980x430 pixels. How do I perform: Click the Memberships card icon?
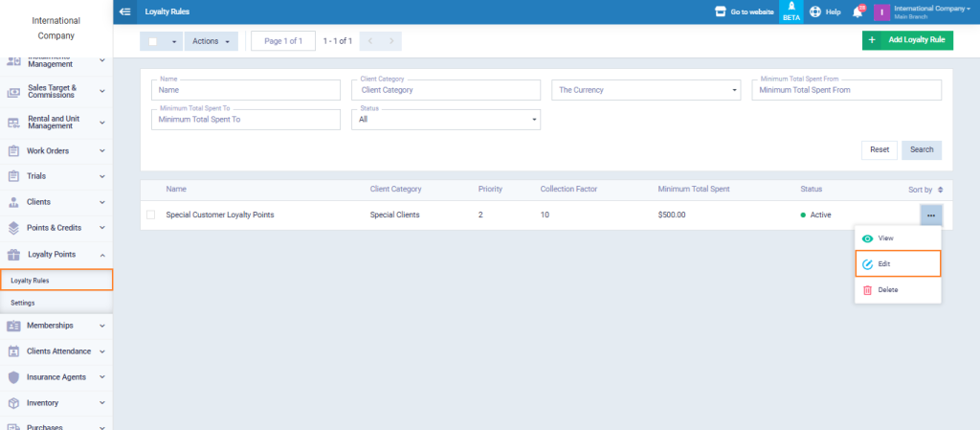[13, 326]
